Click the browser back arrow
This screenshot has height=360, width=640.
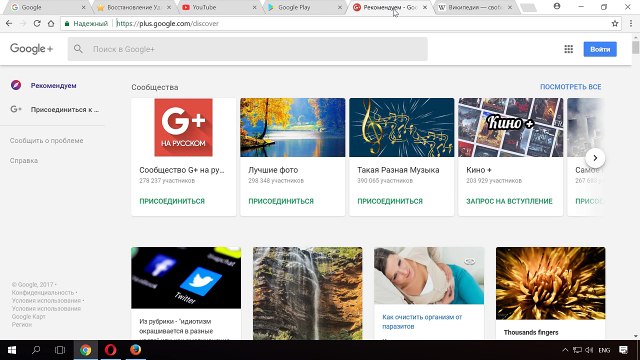9,24
